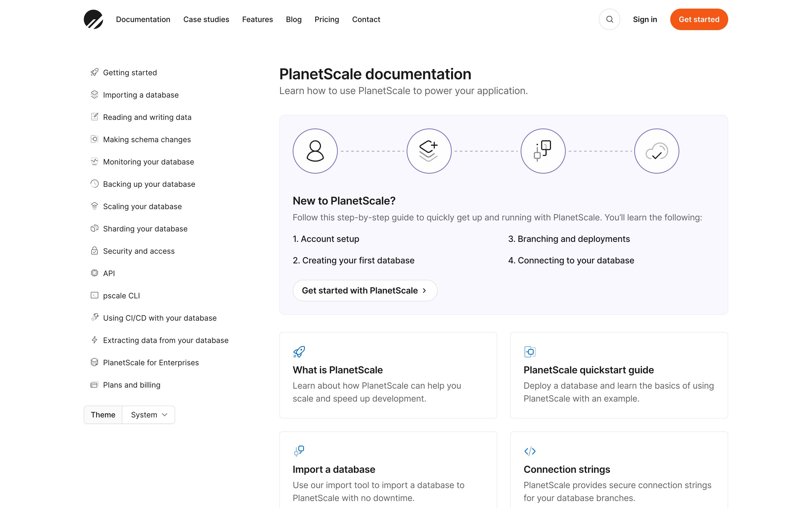Select PlanetScale for Enterprises in sidebar
Screen dimensions: 812x508
(151, 363)
